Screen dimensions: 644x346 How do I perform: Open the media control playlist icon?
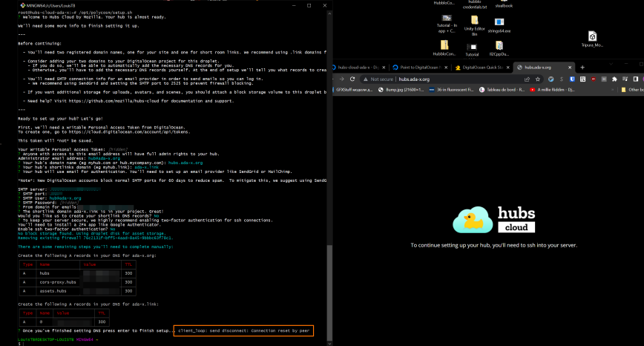[x=625, y=79]
